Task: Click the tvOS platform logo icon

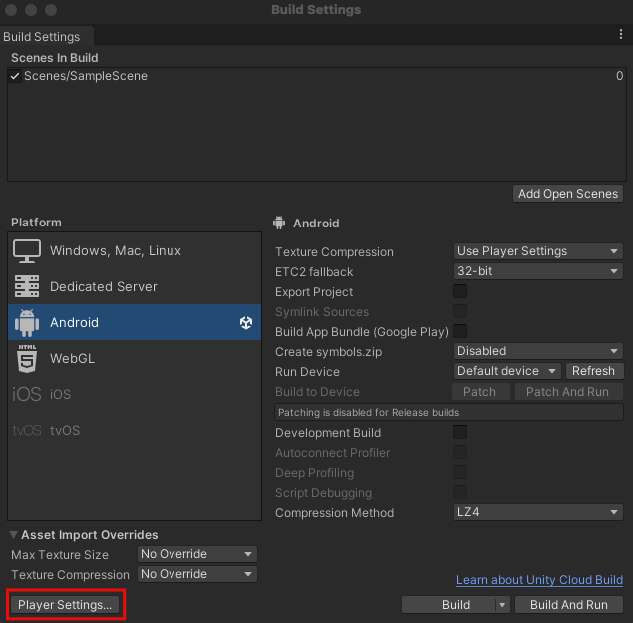Action: tap(27, 430)
